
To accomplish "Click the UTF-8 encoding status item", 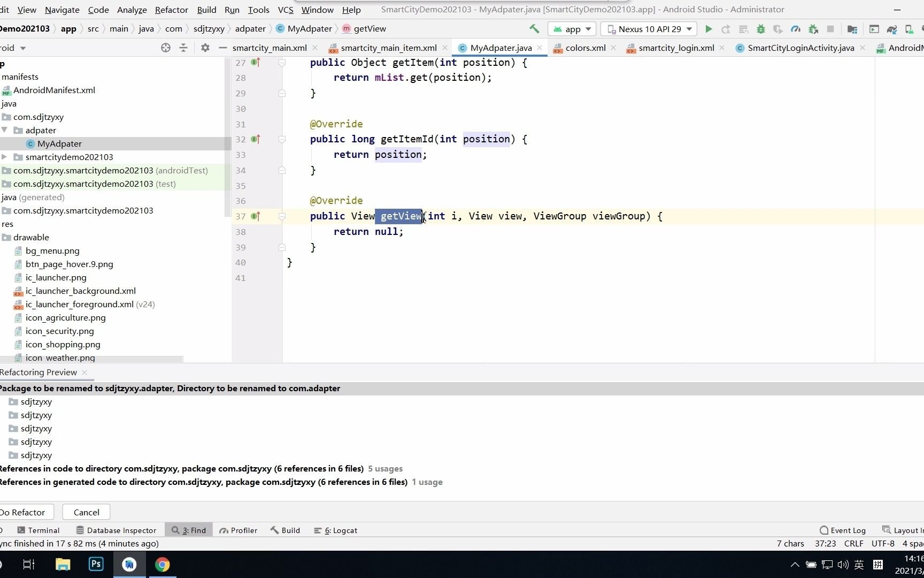I will (883, 544).
